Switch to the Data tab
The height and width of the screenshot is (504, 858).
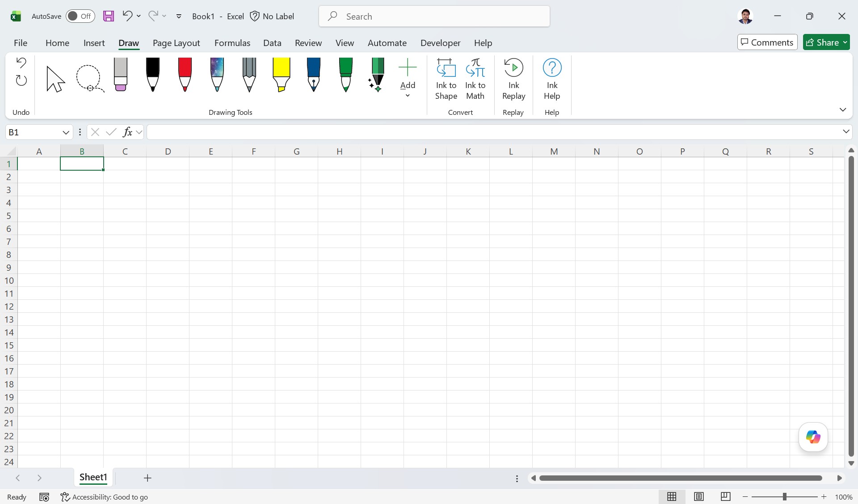[x=272, y=43]
